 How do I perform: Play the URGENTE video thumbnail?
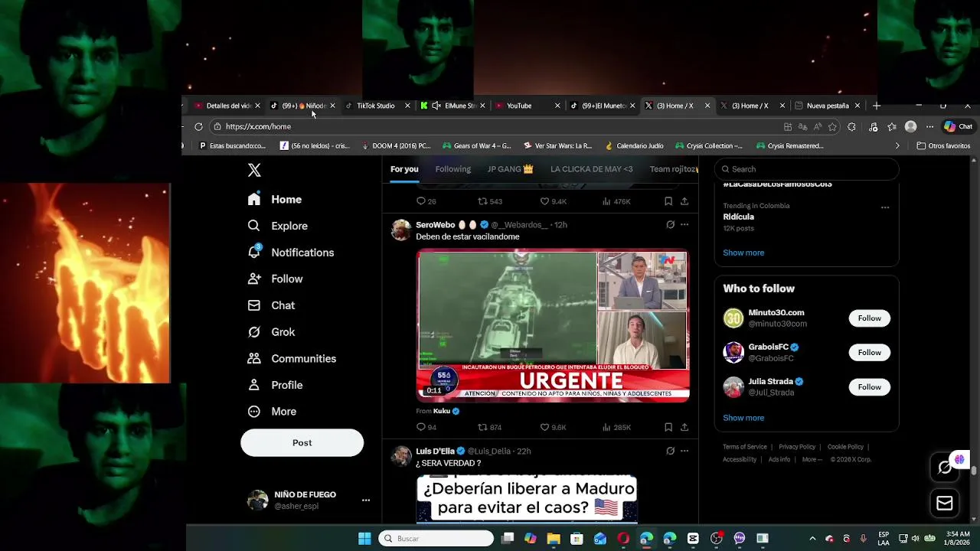coord(553,326)
